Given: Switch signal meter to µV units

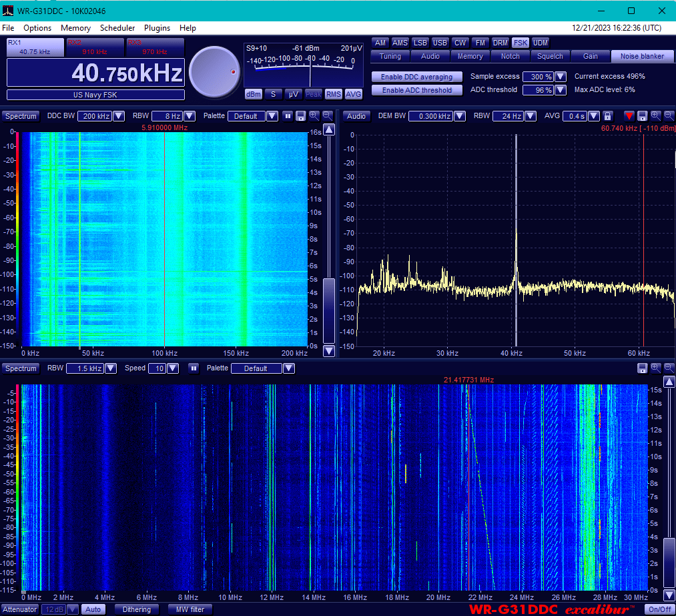Looking at the screenshot, I should point(294,94).
